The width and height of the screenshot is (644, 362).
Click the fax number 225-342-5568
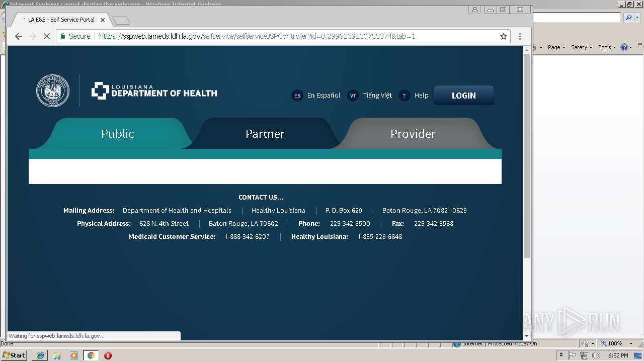tap(434, 224)
